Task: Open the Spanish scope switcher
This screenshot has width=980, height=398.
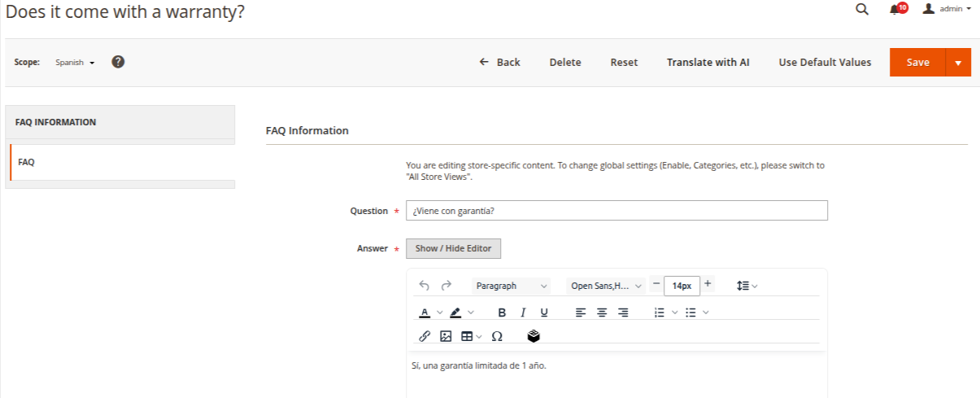Action: tap(75, 63)
